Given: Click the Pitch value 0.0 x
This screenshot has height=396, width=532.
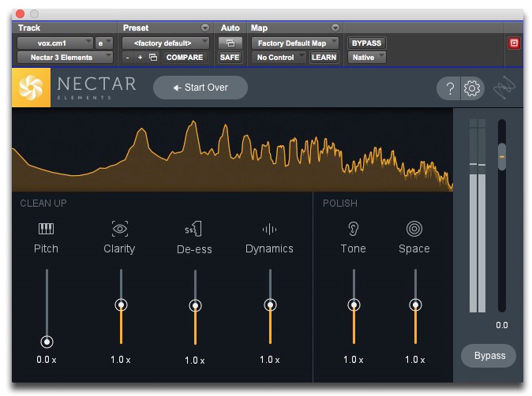Looking at the screenshot, I should pyautogui.click(x=47, y=360).
